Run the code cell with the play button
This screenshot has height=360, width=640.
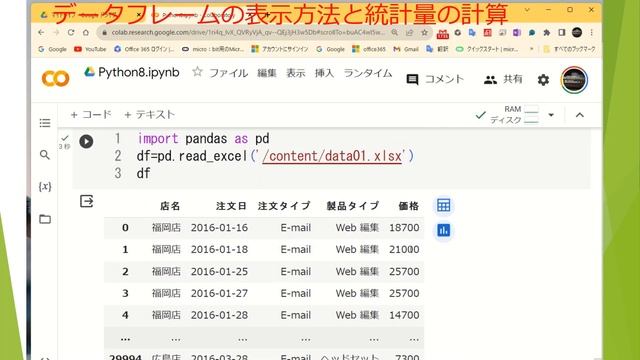86,141
